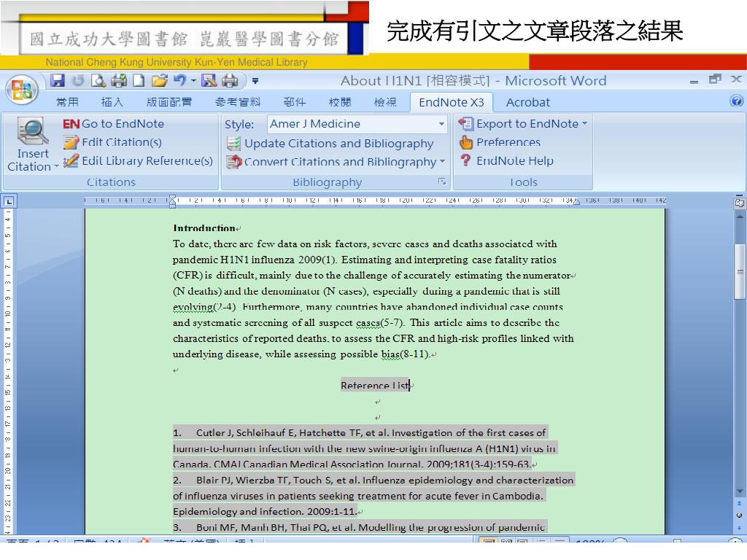This screenshot has height=560, width=747.
Task: Click the Edit Library Reference(s) icon
Action: [71, 160]
